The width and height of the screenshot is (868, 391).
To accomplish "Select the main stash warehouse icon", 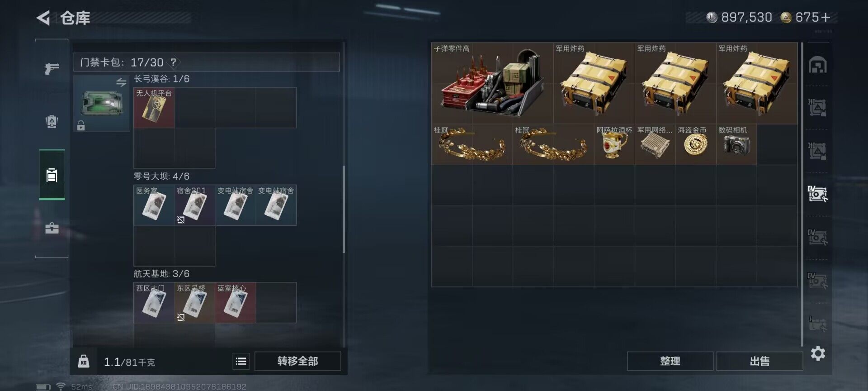I will click(818, 65).
